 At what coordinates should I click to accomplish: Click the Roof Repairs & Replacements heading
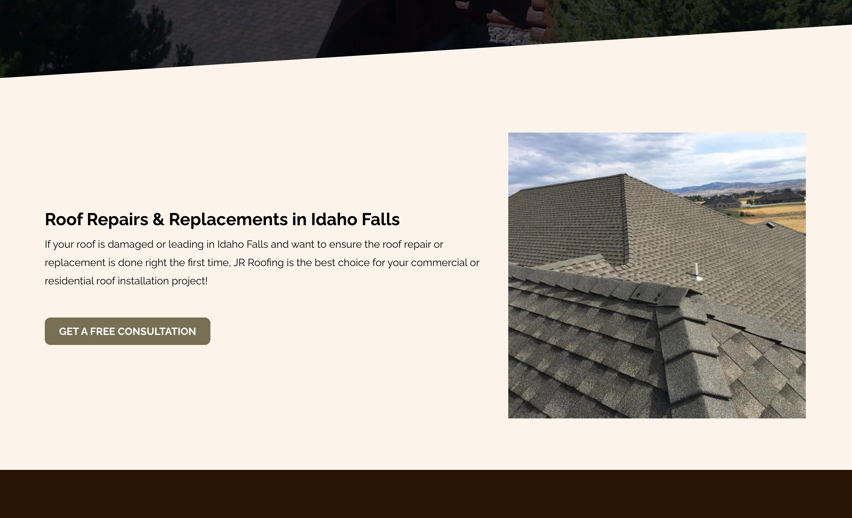click(222, 219)
